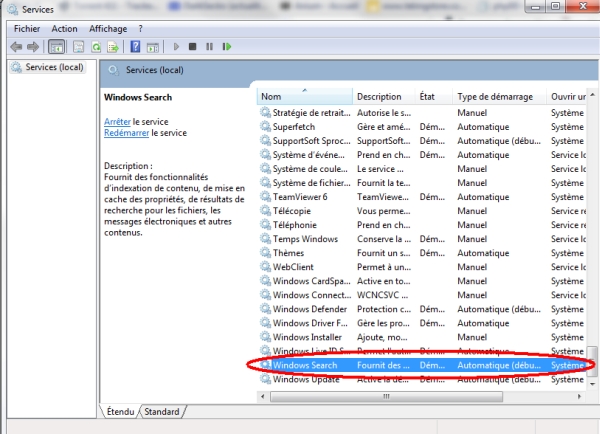The height and width of the screenshot is (434, 600).
Task: Select the Thèmes service row
Action: pyautogui.click(x=422, y=253)
